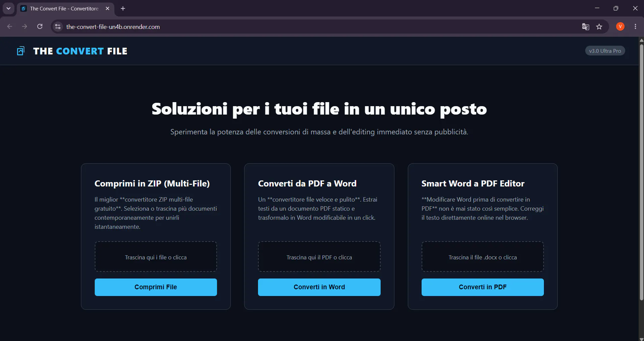Click the Convert File logo icon
The width and height of the screenshot is (644, 341).
(x=21, y=51)
